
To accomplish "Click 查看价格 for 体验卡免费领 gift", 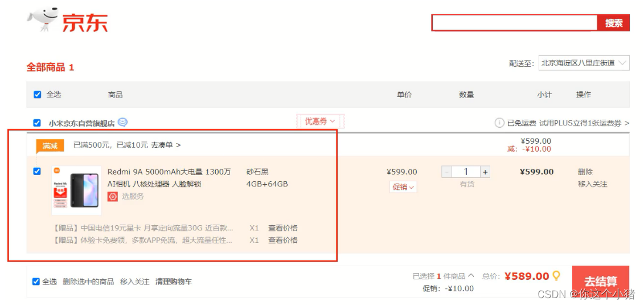I will coord(283,240).
